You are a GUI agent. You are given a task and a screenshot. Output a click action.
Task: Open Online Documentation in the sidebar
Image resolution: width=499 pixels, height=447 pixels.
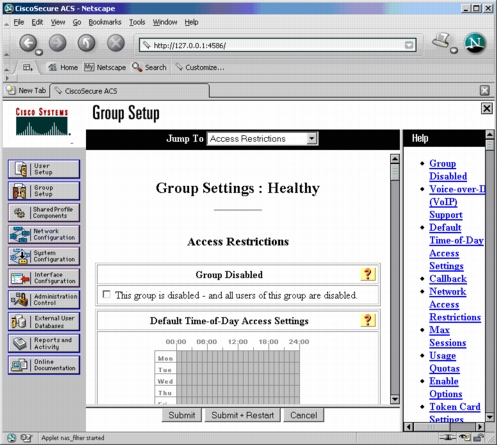pyautogui.click(x=44, y=365)
